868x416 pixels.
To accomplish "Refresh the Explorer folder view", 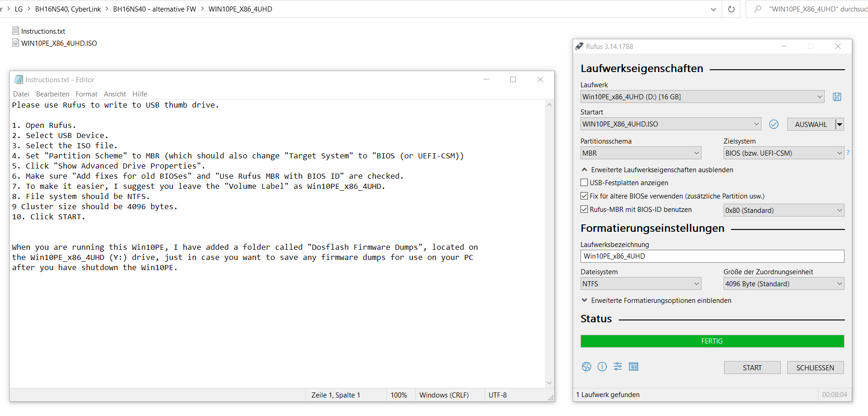I will pyautogui.click(x=731, y=9).
